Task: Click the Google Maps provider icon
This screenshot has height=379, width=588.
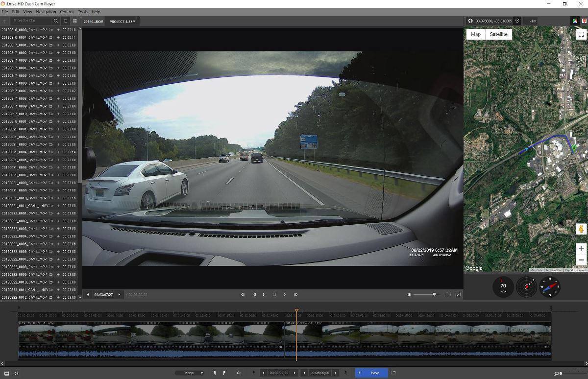Action: 575,21
